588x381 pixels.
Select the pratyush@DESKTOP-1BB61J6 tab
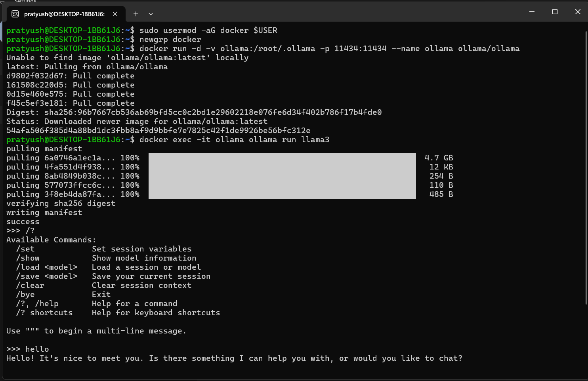66,14
